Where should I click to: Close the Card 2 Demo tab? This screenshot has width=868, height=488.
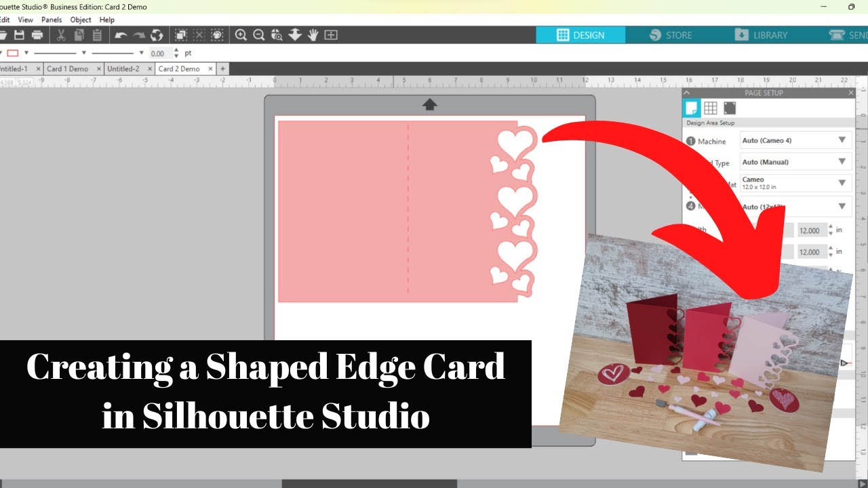[210, 68]
